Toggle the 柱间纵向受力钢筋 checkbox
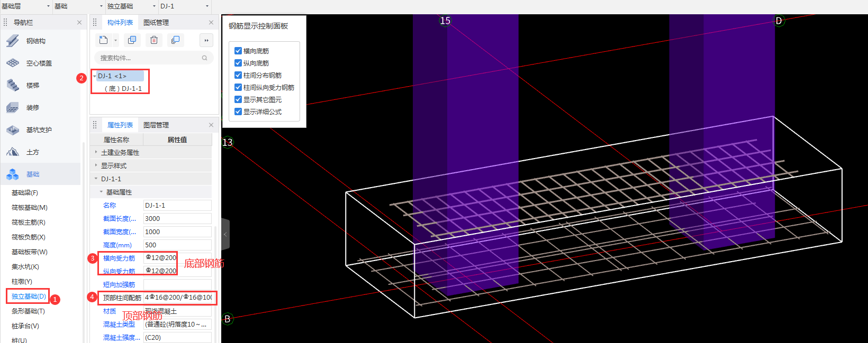The width and height of the screenshot is (868, 343). tap(238, 87)
